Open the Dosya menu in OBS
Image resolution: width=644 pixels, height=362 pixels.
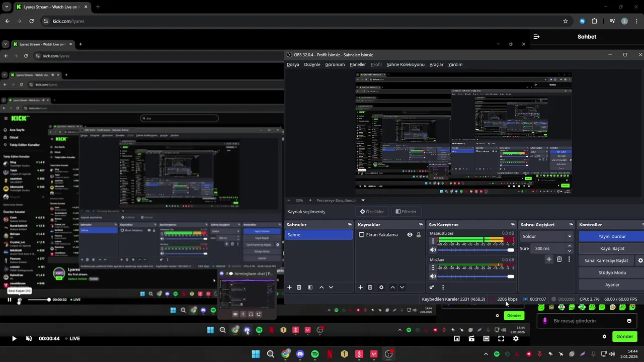pos(293,64)
